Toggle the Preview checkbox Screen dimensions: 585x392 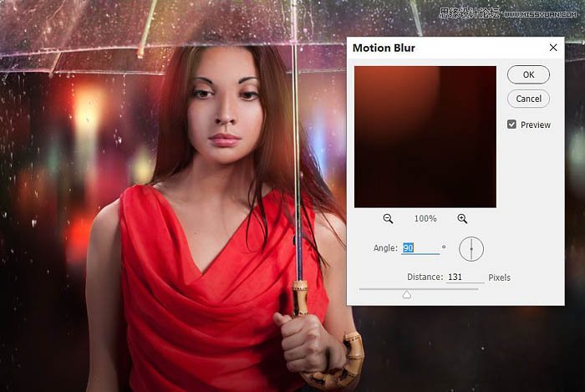pyautogui.click(x=512, y=125)
